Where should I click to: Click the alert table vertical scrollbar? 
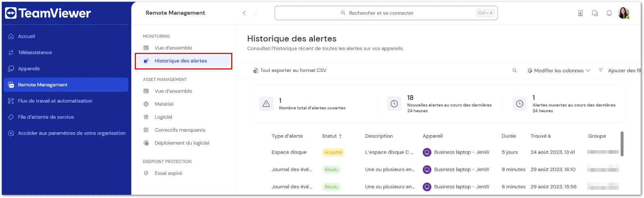(x=622, y=144)
